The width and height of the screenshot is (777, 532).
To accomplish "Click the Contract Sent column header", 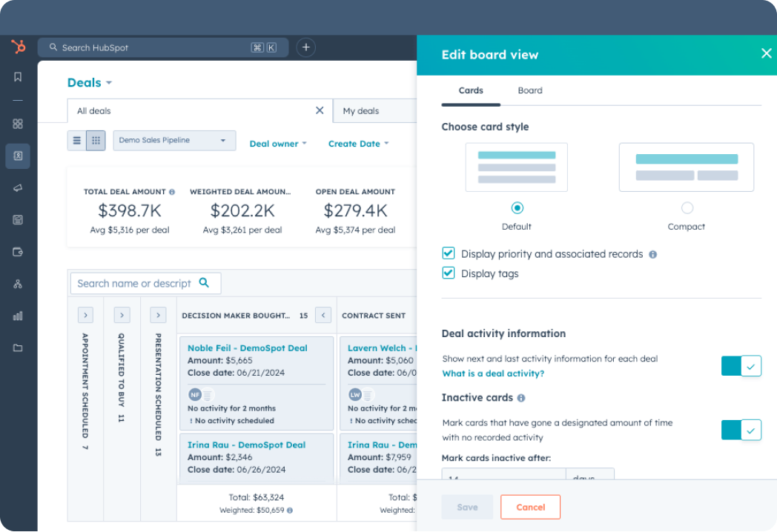I will [x=374, y=316].
